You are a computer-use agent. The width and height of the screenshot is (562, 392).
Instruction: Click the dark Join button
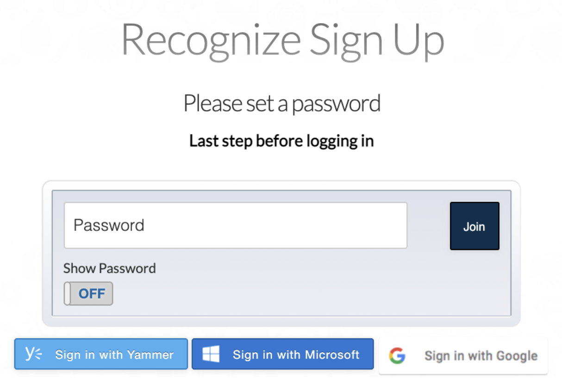475,226
